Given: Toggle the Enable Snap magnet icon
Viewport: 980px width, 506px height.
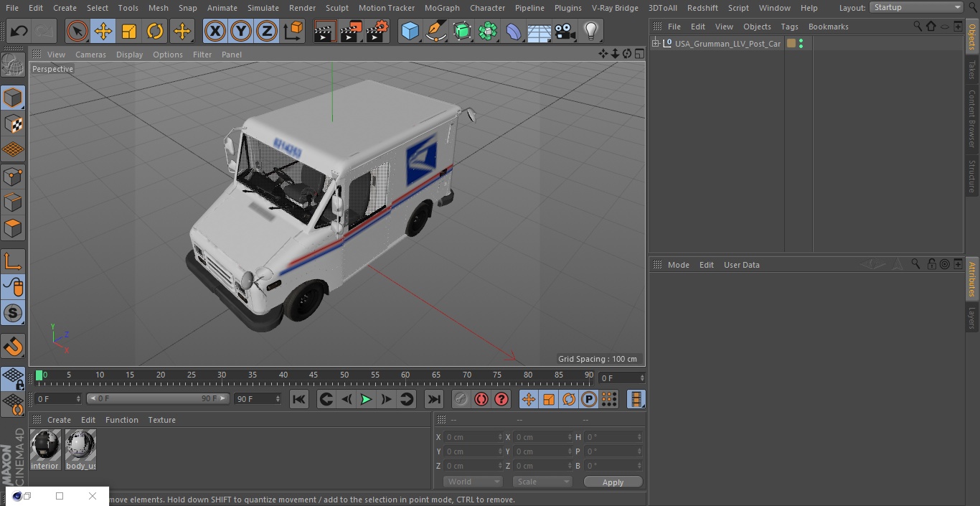Looking at the screenshot, I should pyautogui.click(x=13, y=346).
